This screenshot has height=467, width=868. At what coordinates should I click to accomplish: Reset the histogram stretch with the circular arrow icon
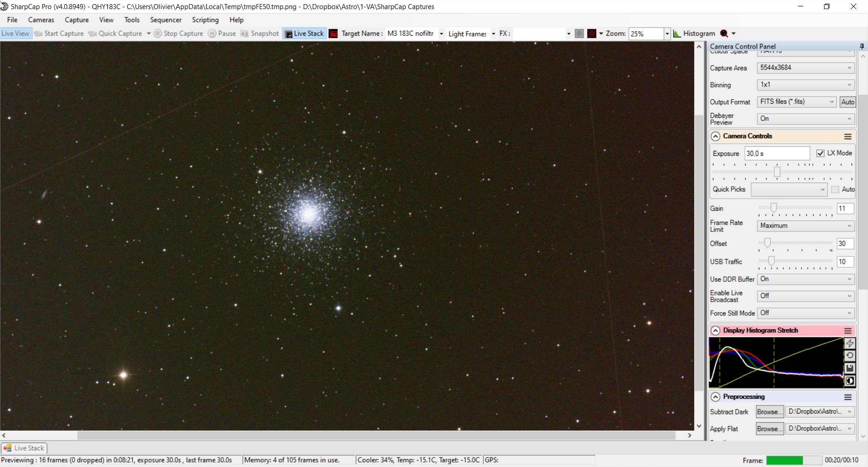point(850,356)
